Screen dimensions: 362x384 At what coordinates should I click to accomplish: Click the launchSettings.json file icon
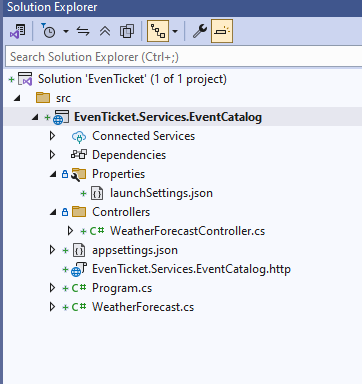coord(97,193)
